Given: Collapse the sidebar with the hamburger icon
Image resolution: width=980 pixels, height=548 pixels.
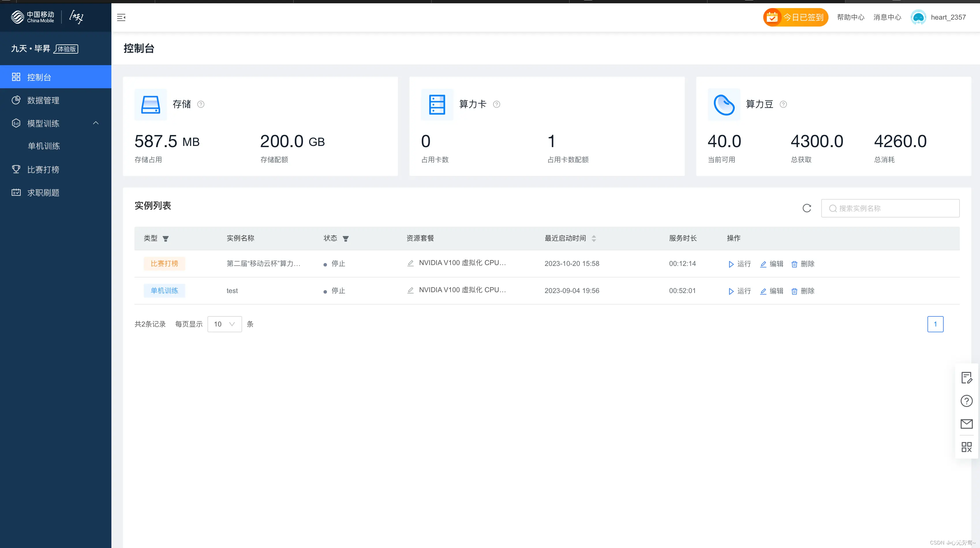Looking at the screenshot, I should 121,18.
